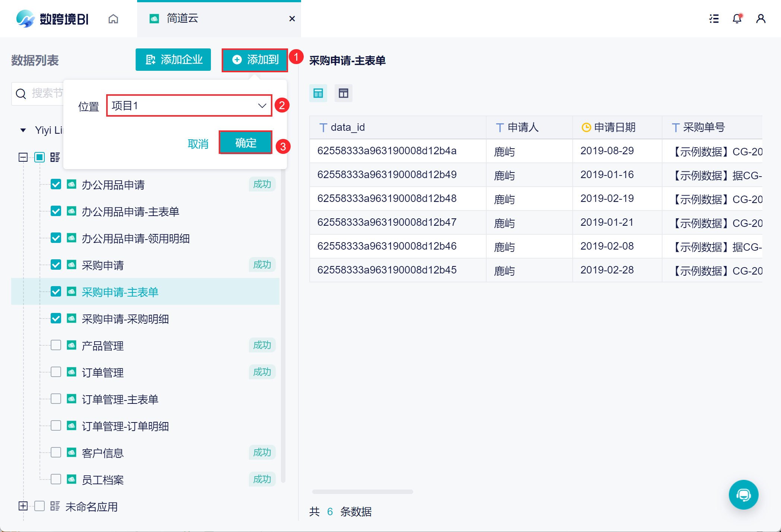Click the 添加企业 button
781x532 pixels.
coord(173,60)
